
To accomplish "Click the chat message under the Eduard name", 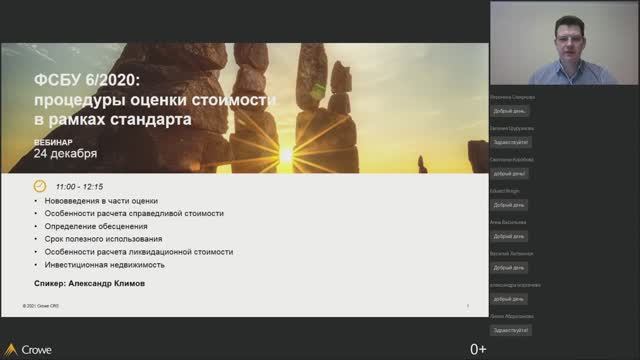I will click(509, 205).
